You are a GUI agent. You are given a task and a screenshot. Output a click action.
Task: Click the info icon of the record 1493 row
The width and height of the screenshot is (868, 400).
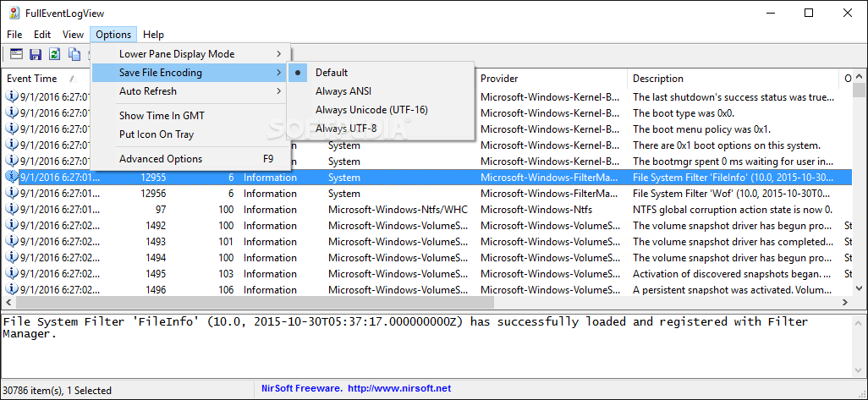[12, 241]
